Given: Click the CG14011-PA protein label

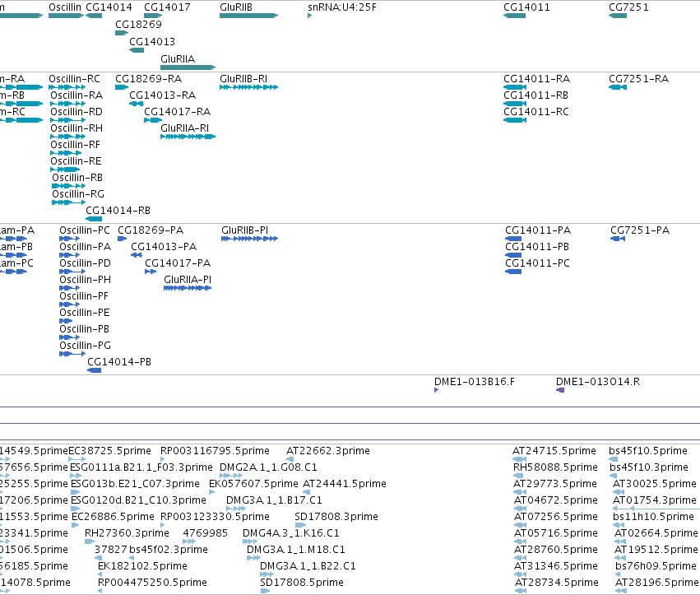Looking at the screenshot, I should (x=538, y=230).
